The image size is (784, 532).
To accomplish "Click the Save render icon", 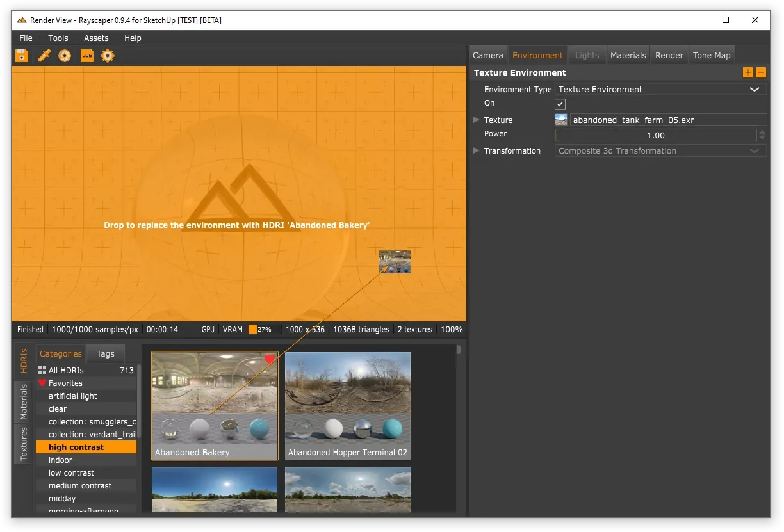I will [x=21, y=56].
